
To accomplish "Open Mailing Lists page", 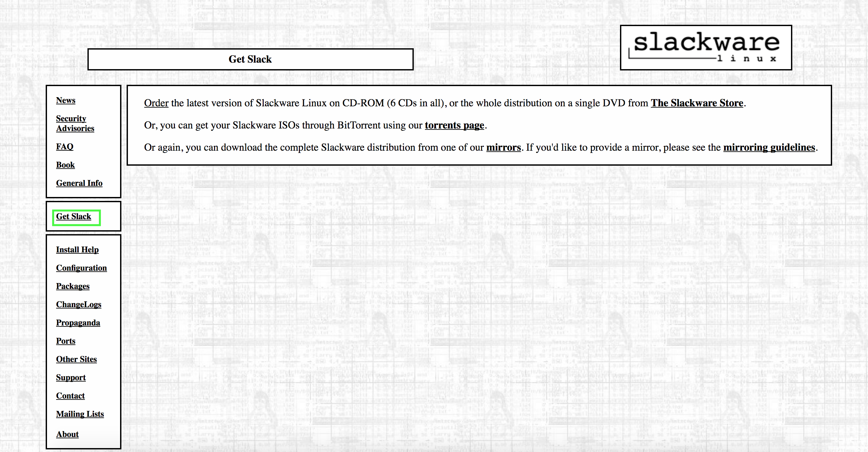I will 80,413.
